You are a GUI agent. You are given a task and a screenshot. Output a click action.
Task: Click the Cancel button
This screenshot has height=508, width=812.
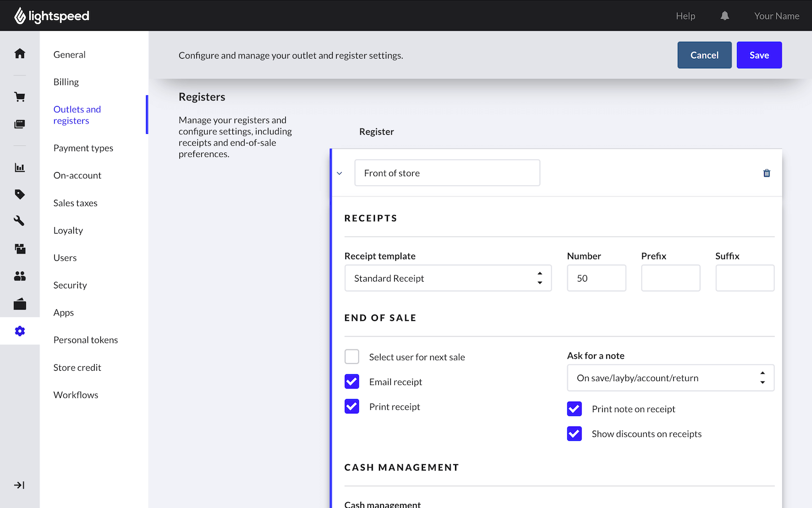[704, 55]
